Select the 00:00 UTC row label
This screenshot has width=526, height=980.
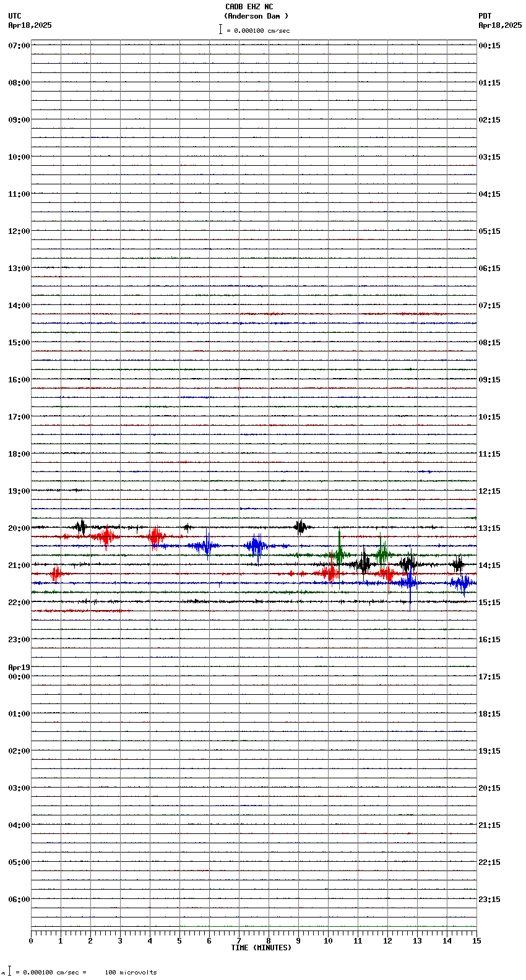tap(19, 677)
